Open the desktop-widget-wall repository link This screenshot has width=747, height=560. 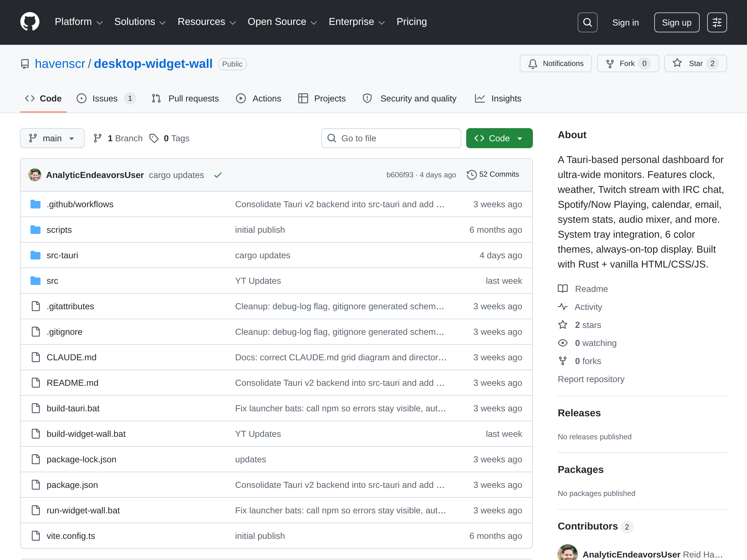(153, 64)
